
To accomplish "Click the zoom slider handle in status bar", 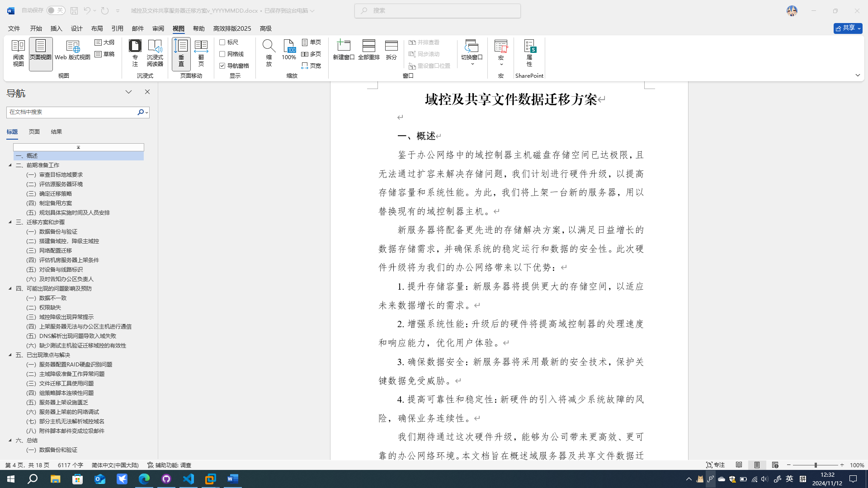I will (816, 465).
